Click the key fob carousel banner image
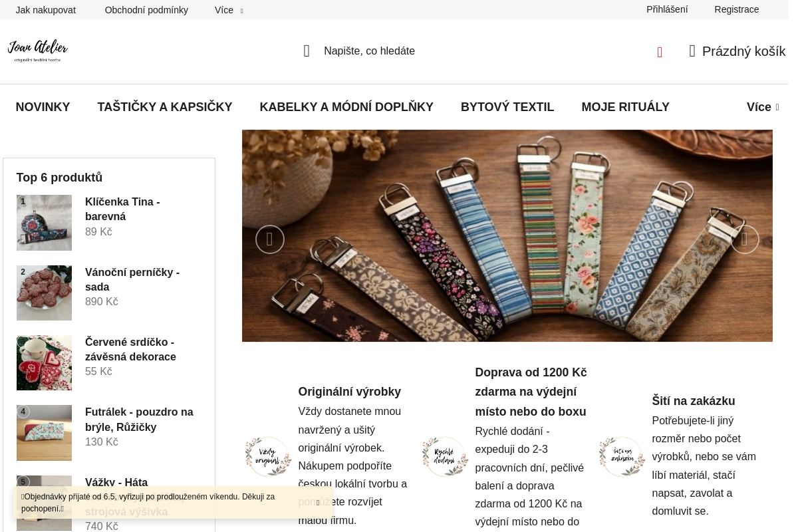Screen dimensions: 798x532 point(507,235)
